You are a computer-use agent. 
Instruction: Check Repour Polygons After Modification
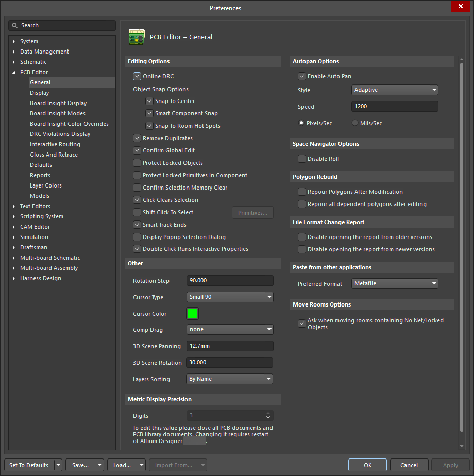click(x=301, y=191)
